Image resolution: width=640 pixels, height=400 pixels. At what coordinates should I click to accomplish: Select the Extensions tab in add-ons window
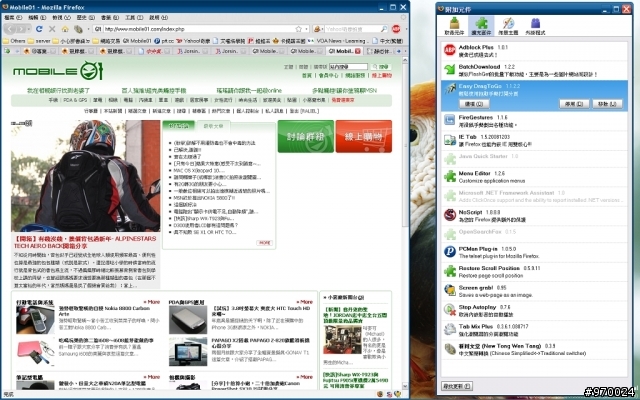(x=481, y=26)
